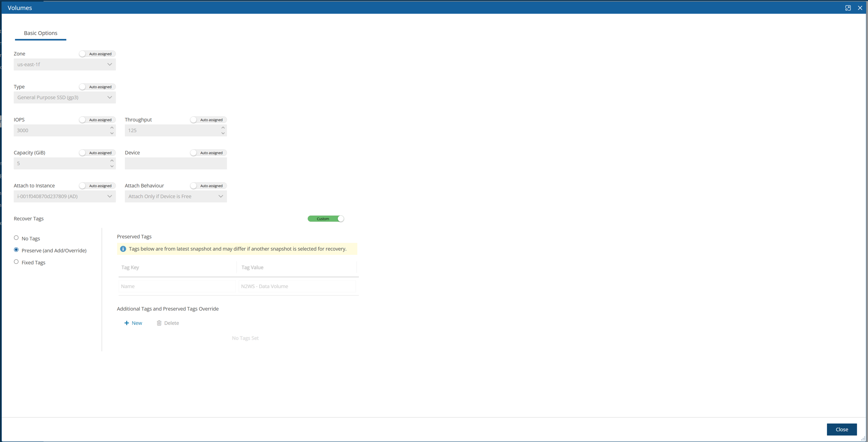
Task: Select the No Tags radio option
Action: point(16,238)
